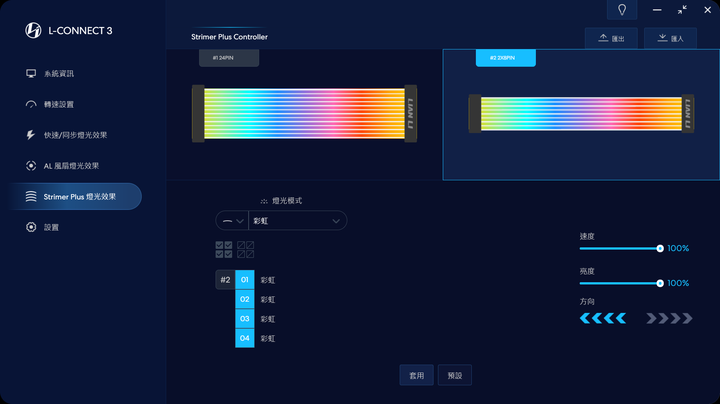Click the 100% value next to 速度
This screenshot has width=720, height=404.
pos(678,248)
